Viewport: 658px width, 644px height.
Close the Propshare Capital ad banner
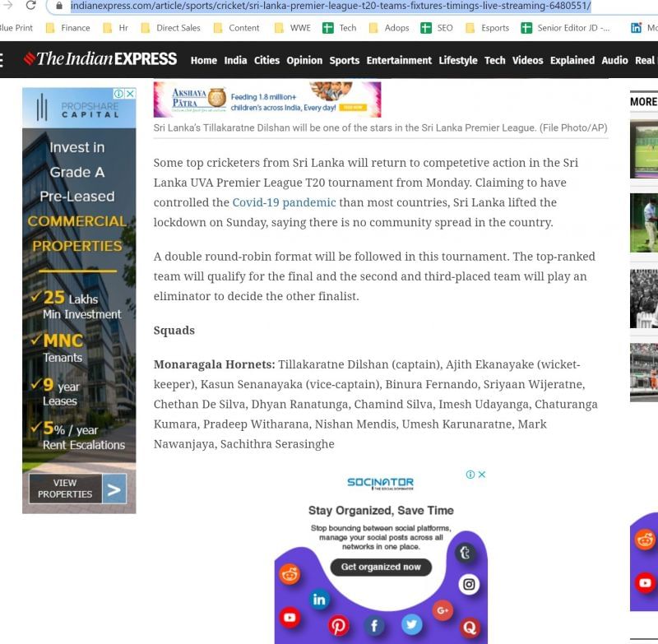pos(130,95)
